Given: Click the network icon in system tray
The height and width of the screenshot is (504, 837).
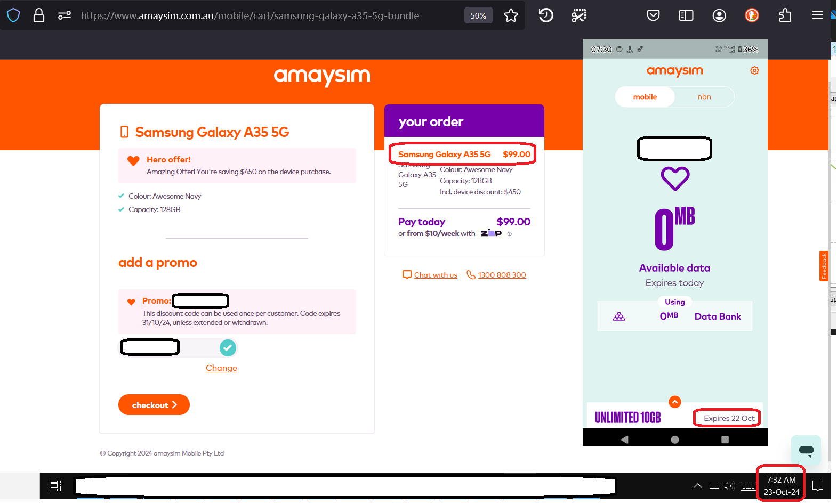Looking at the screenshot, I should coord(714,485).
